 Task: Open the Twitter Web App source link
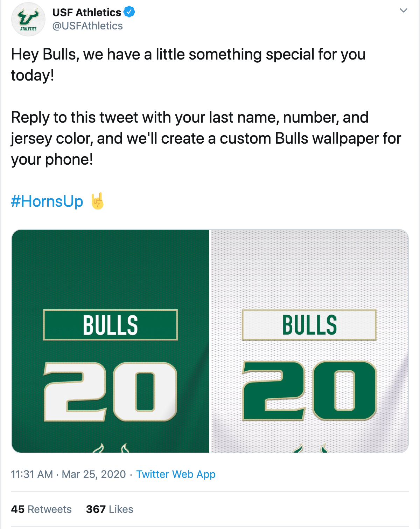tap(176, 474)
